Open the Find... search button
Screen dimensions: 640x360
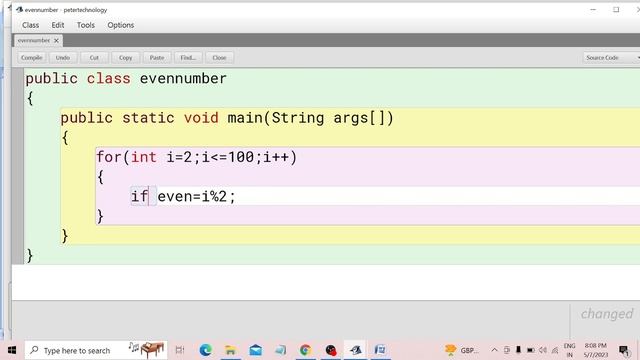coord(188,58)
